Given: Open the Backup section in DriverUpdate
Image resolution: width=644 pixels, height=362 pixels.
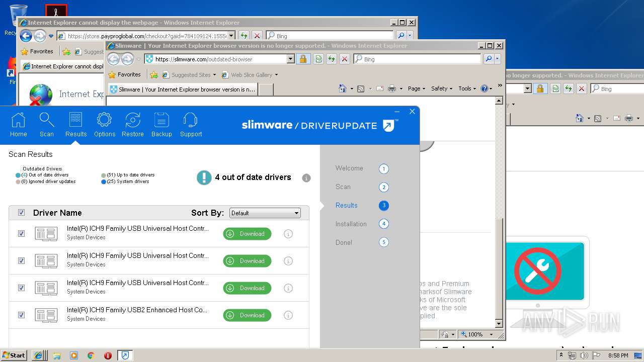Looking at the screenshot, I should 162,125.
